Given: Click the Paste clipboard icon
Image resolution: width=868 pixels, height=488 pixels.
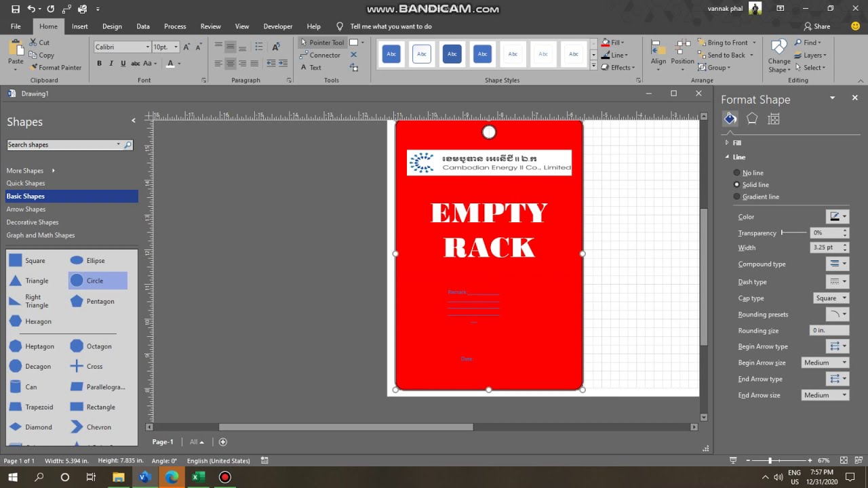Looking at the screenshot, I should 16,49.
